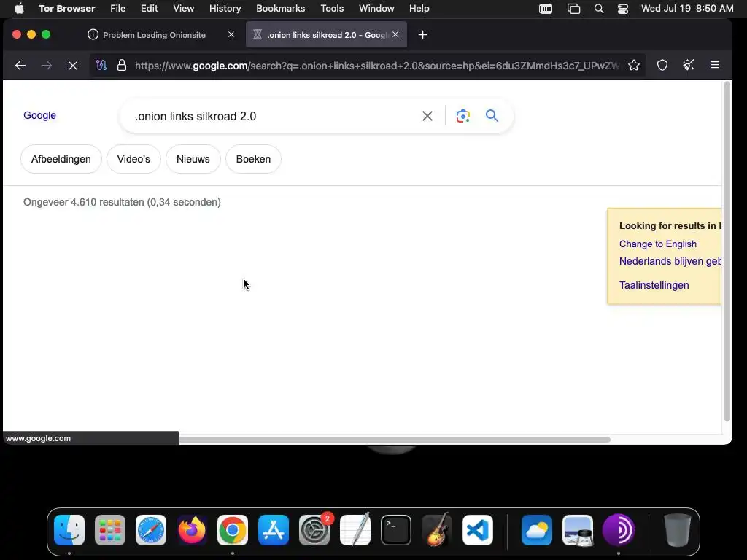
Task: Launch Google Chrome from the Dock
Action: click(233, 530)
